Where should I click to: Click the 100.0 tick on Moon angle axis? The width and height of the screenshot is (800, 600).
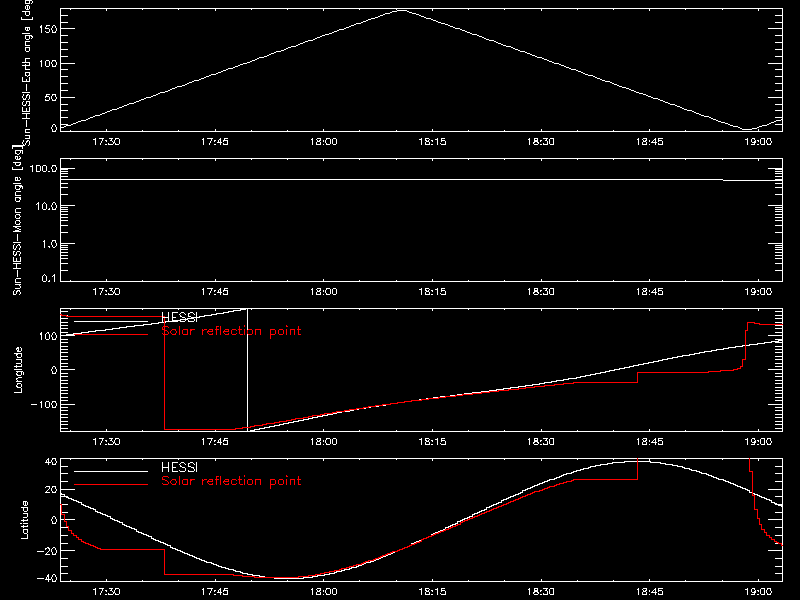click(43, 169)
